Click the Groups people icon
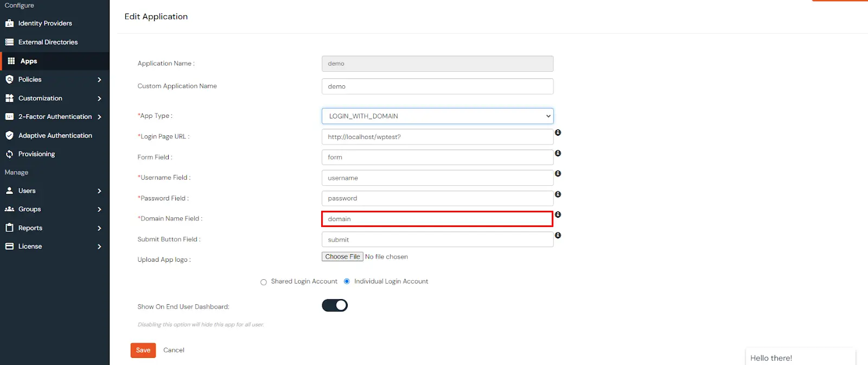This screenshot has height=365, width=868. tap(9, 209)
